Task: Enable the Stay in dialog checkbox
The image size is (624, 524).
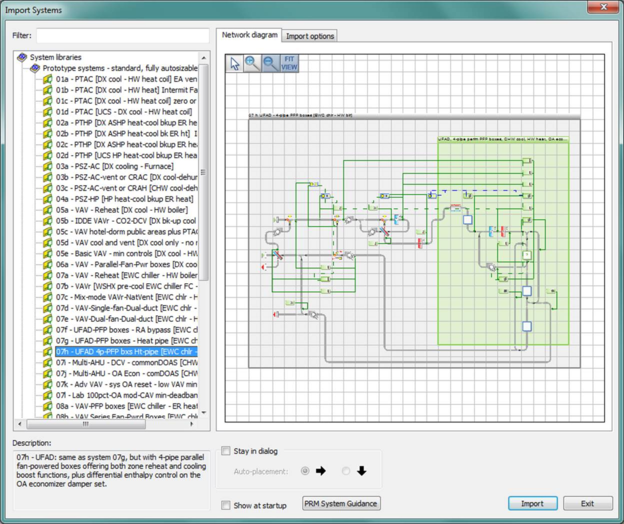Action: (226, 451)
